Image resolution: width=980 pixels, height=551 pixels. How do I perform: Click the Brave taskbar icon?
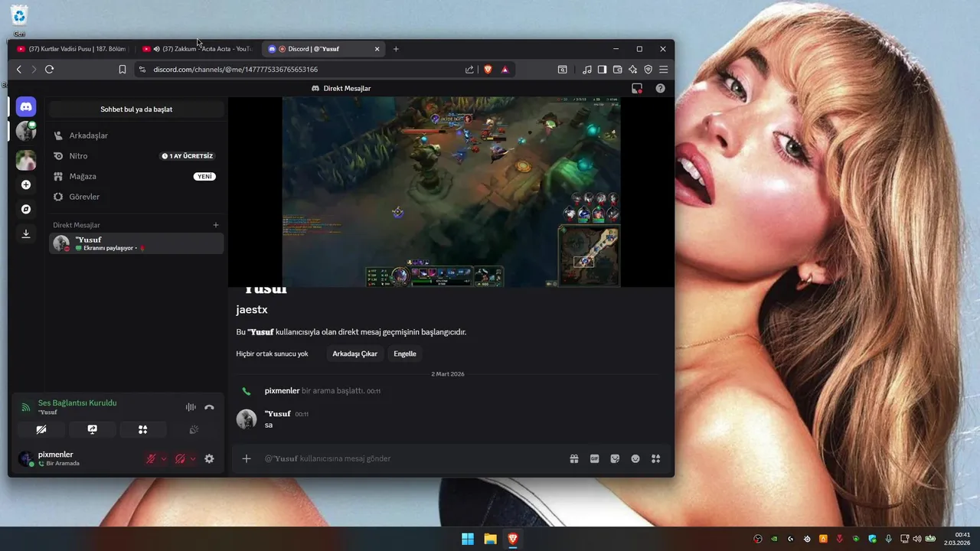click(513, 539)
